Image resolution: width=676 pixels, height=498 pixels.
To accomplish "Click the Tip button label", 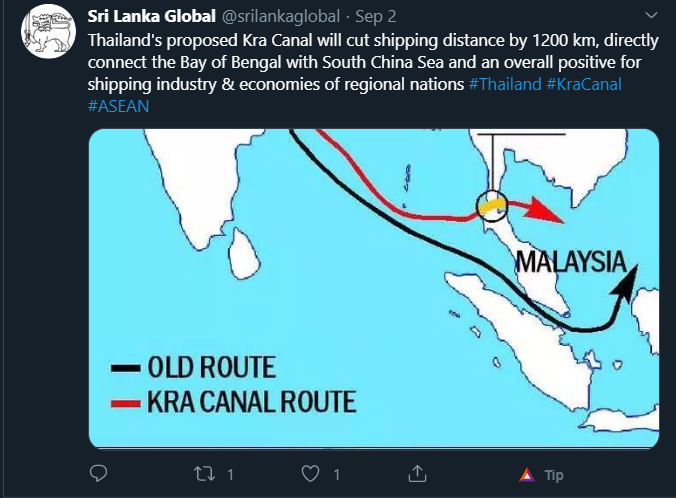I will pyautogui.click(x=554, y=475).
